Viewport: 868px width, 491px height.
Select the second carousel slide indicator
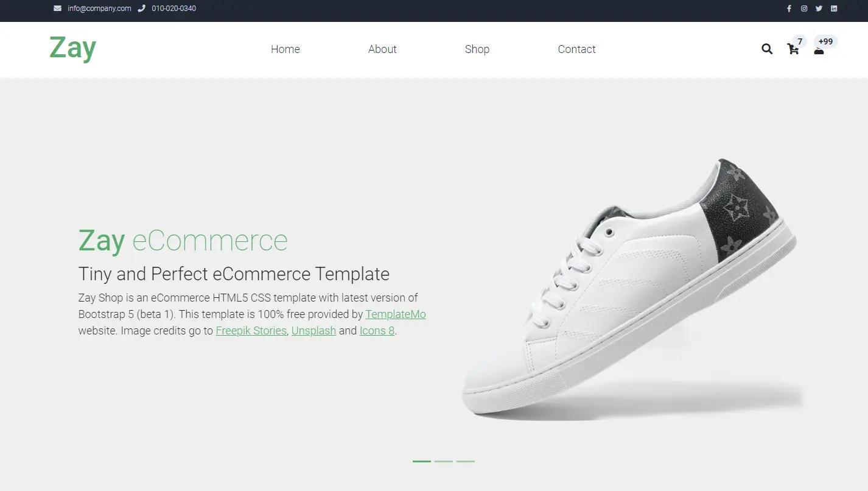(x=444, y=461)
